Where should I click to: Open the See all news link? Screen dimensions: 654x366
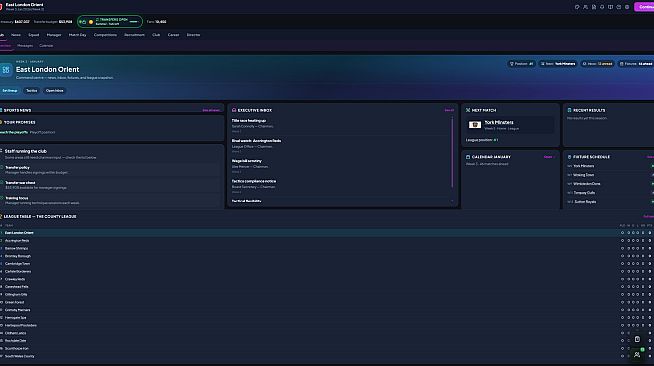coord(211,110)
